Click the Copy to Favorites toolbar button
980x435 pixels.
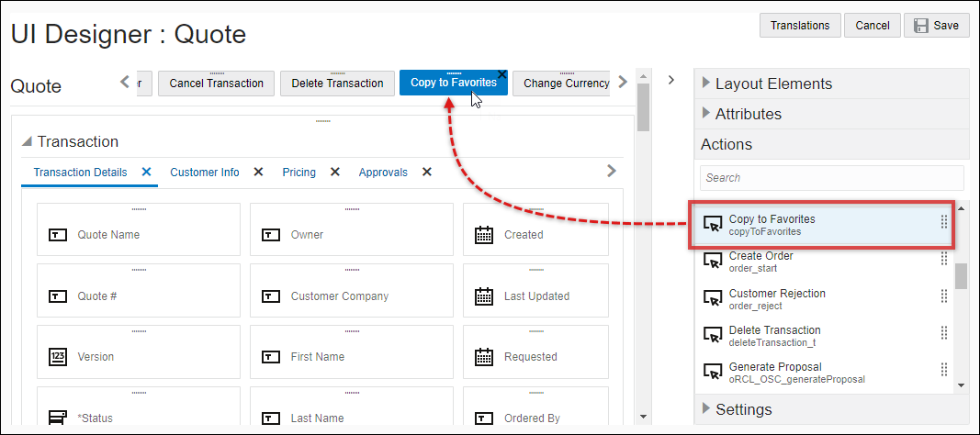454,83
